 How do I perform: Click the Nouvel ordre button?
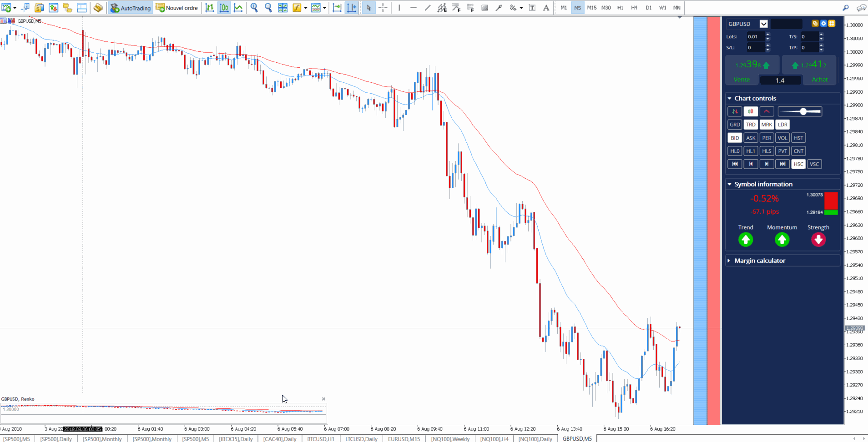177,8
